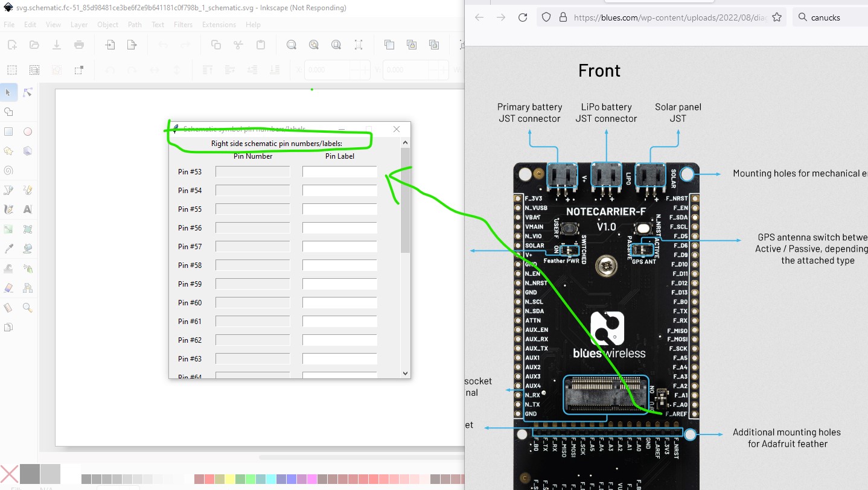
Task: Click the pin dialog's vertical scrollbar thumb
Action: pos(405,200)
